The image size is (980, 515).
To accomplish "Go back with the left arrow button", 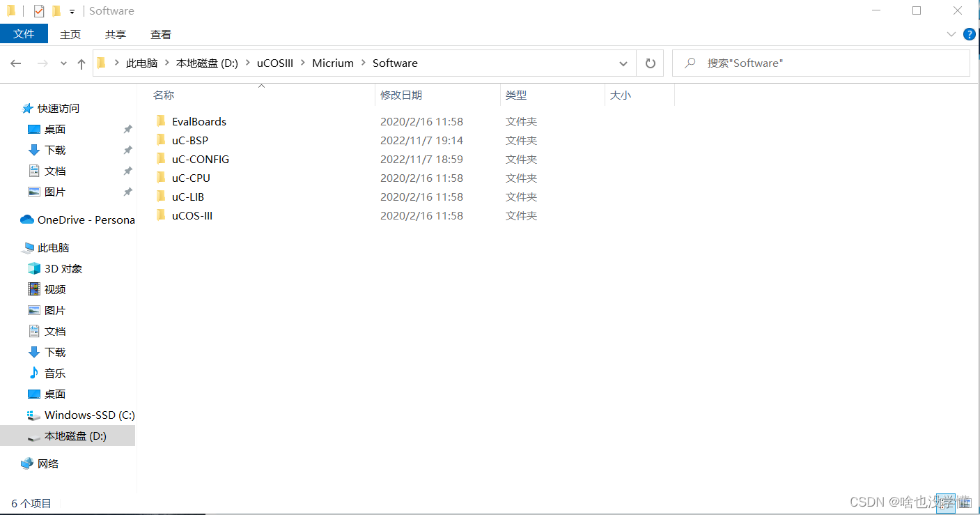I will pyautogui.click(x=16, y=63).
